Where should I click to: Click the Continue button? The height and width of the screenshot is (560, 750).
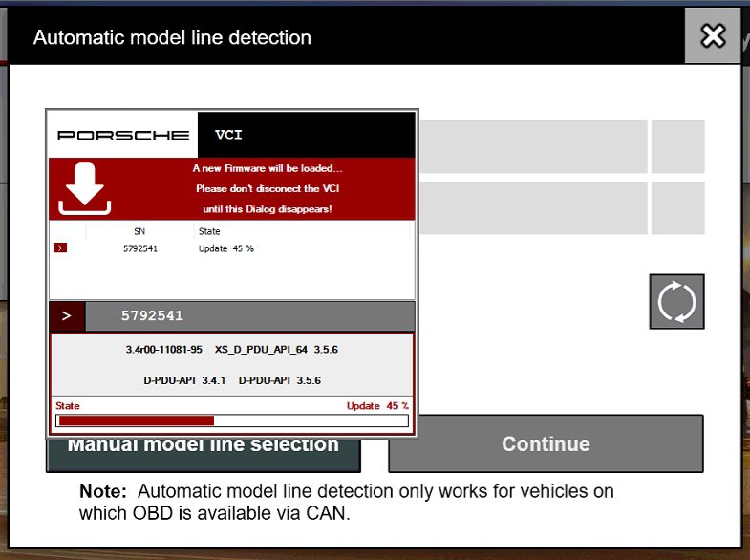click(x=546, y=443)
